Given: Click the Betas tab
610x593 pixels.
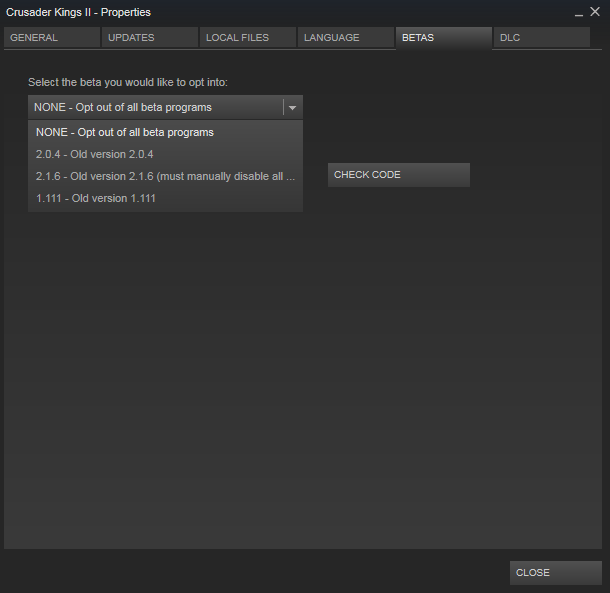Looking at the screenshot, I should [x=443, y=38].
